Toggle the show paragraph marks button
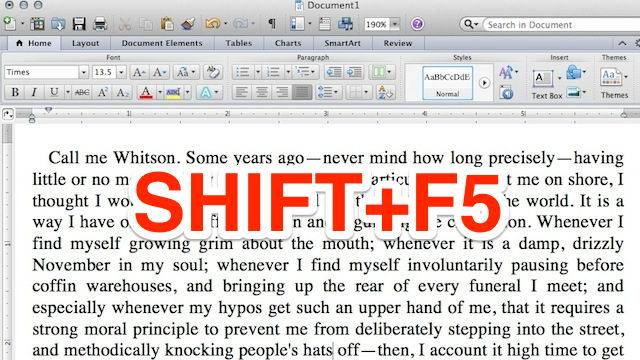Image resolution: width=640 pixels, height=360 pixels. pos(272,24)
